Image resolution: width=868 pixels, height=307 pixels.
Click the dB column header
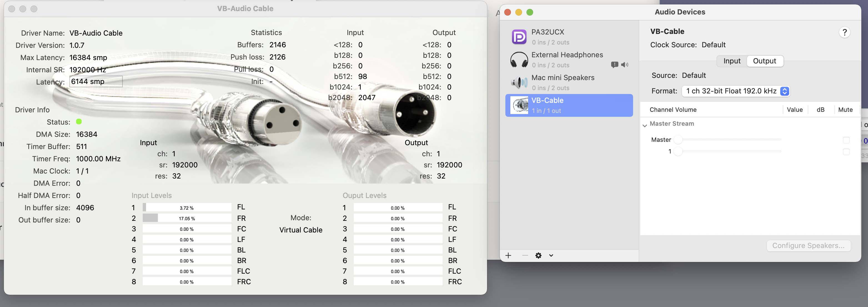coord(821,110)
